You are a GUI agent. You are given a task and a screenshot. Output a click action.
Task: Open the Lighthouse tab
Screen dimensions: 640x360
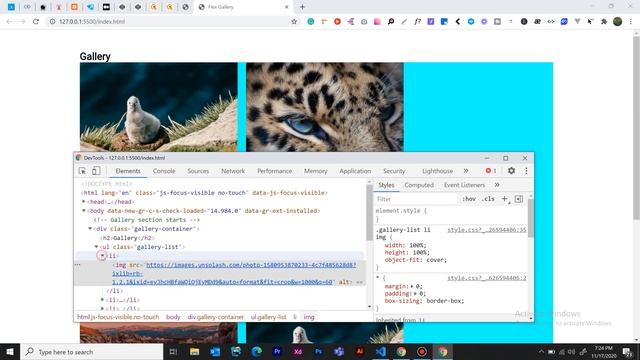coord(437,171)
